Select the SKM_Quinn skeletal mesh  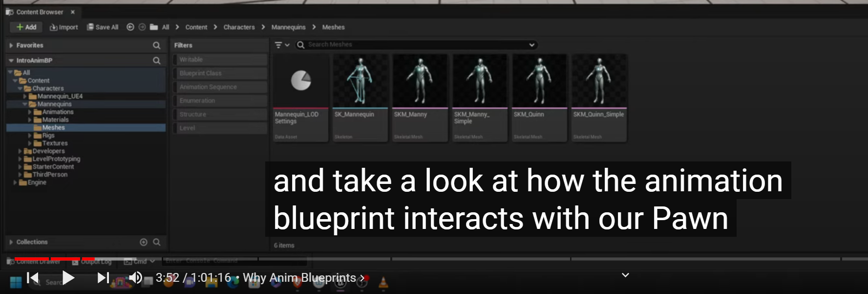[540, 98]
